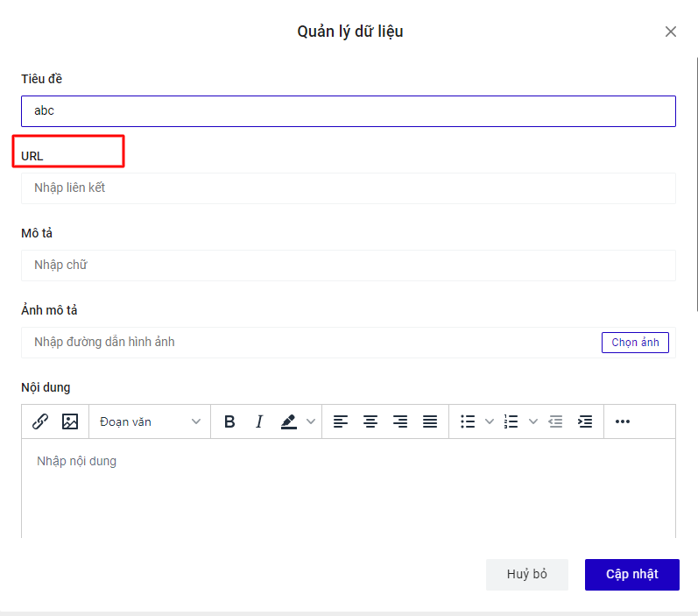
Task: Click the insert image icon
Action: pyautogui.click(x=70, y=421)
